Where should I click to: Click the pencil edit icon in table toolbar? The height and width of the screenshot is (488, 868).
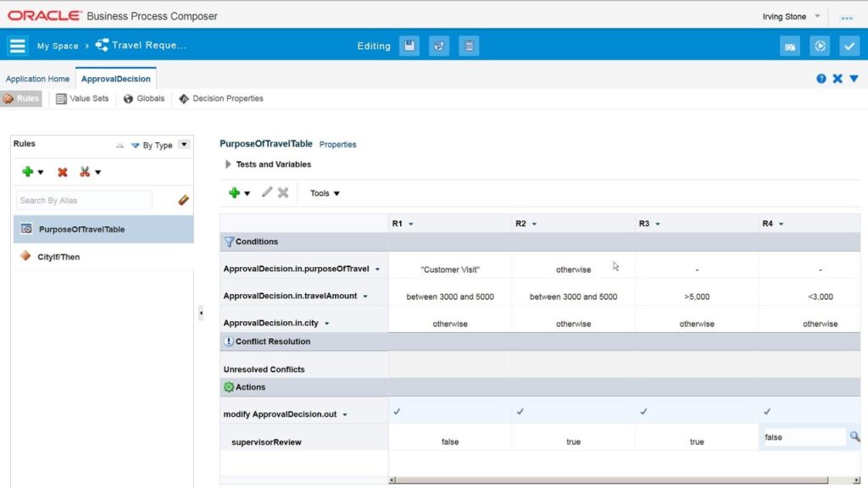click(x=267, y=192)
